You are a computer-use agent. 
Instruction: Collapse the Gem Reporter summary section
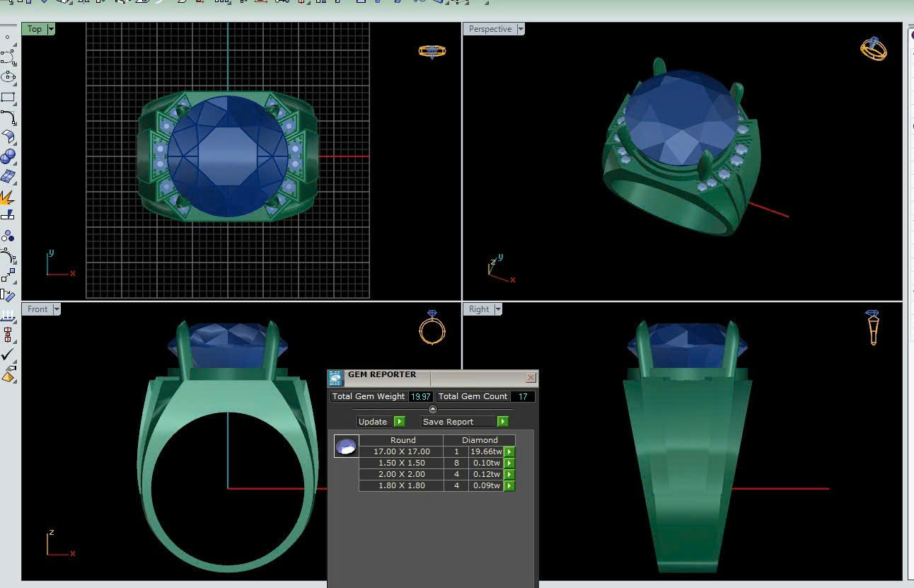[433, 409]
